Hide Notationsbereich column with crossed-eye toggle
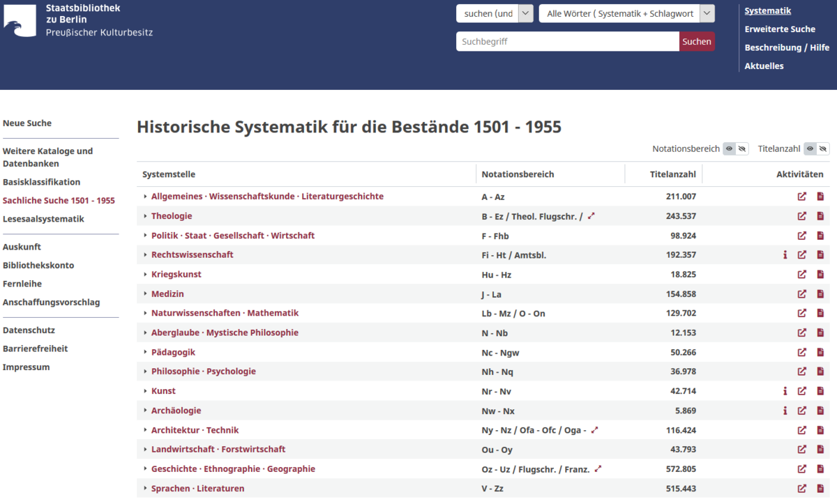This screenshot has width=837, height=504. [742, 148]
